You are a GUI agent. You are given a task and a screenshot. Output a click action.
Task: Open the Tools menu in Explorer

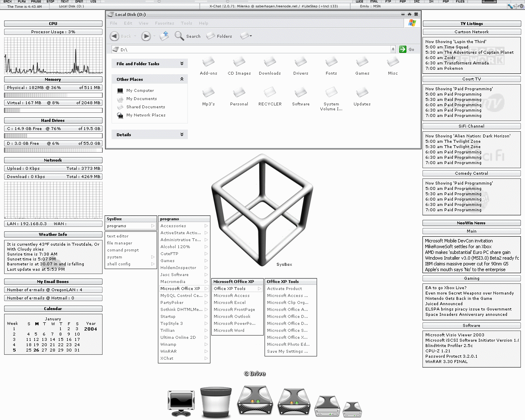coord(187,23)
